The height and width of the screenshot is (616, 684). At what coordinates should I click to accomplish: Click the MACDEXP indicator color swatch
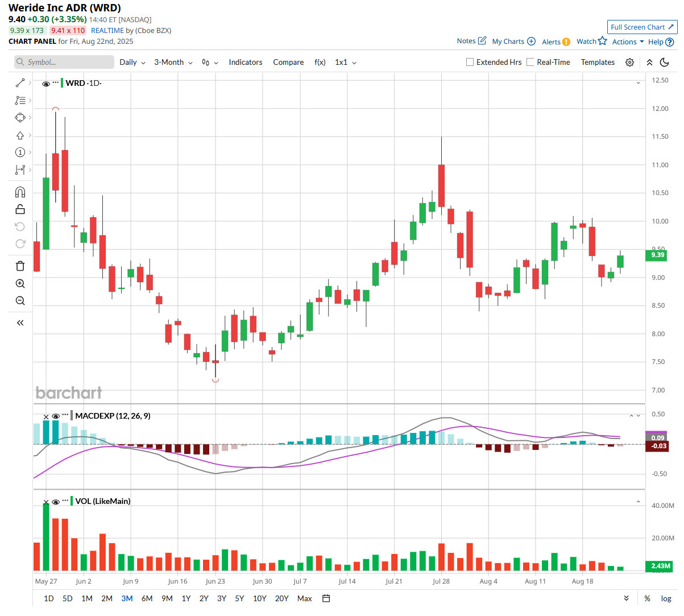tap(72, 416)
